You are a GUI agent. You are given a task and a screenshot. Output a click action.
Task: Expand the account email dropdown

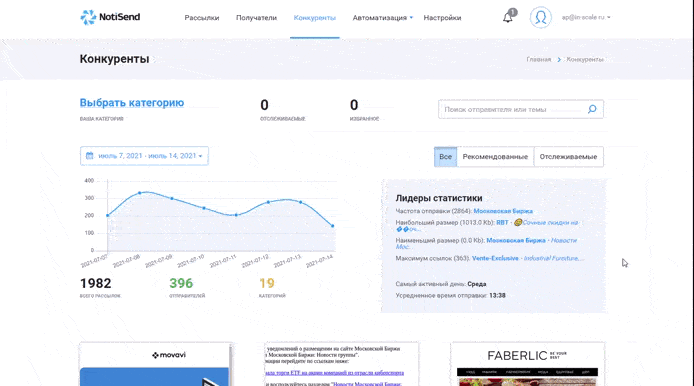click(586, 17)
